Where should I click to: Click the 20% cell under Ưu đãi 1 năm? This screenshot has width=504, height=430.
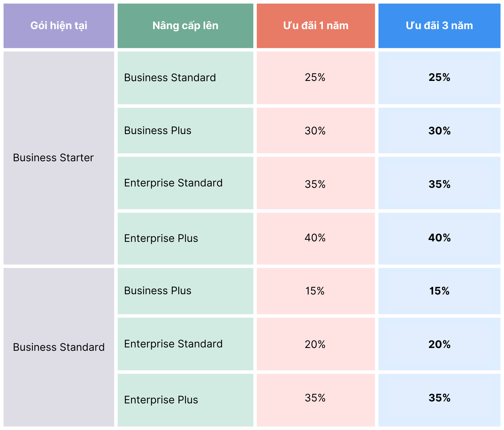[x=315, y=344]
